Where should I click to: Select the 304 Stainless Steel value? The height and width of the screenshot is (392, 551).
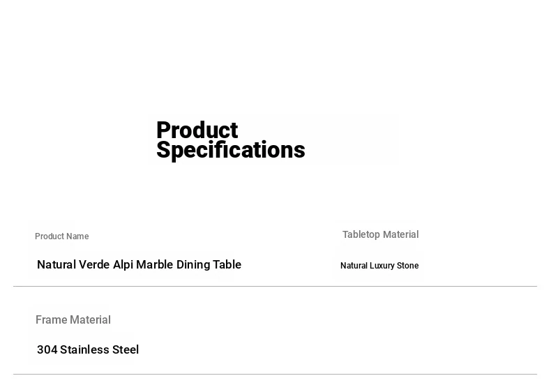coord(88,350)
